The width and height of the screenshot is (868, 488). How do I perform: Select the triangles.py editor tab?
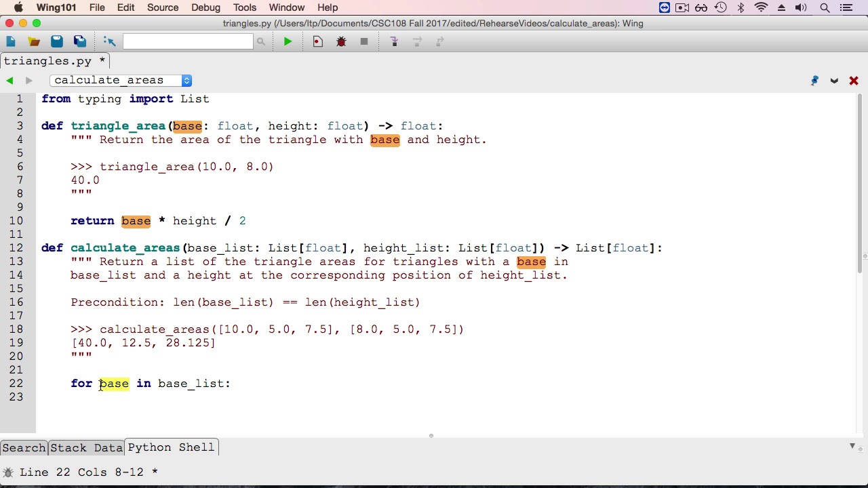[54, 61]
